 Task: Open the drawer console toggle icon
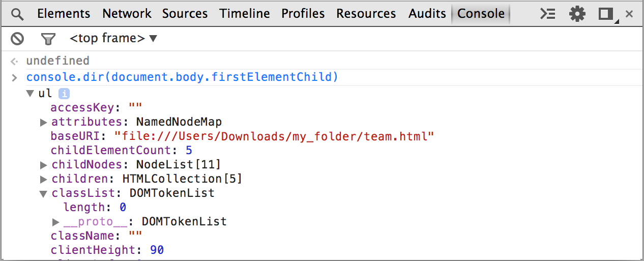pyautogui.click(x=547, y=14)
